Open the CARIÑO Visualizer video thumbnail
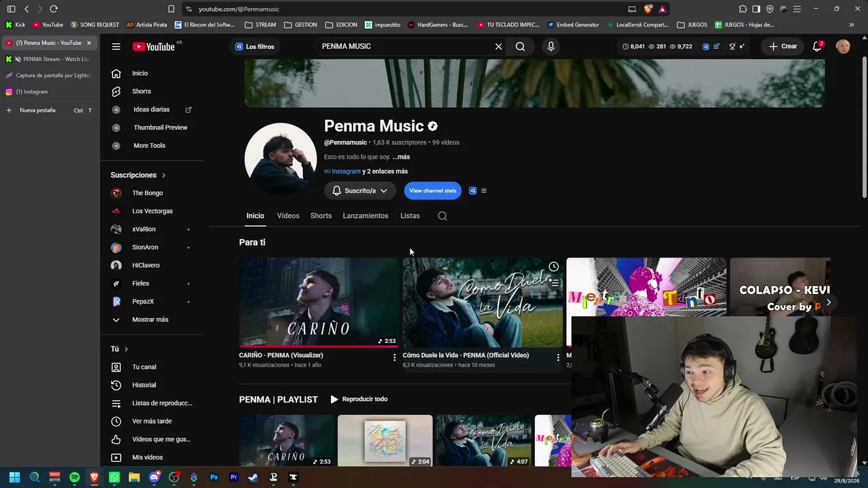This screenshot has height=488, width=868. [x=319, y=302]
